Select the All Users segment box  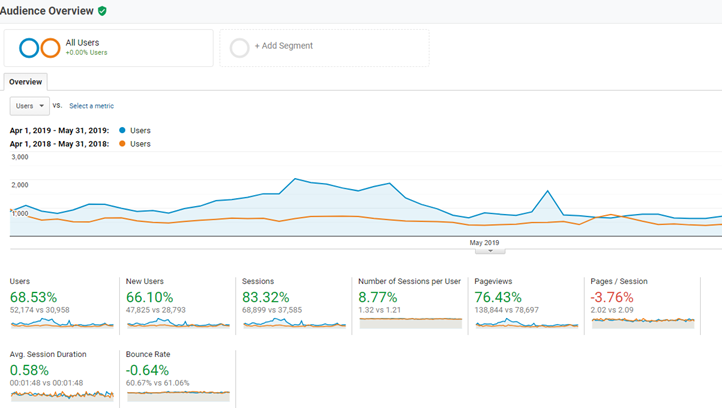pos(108,47)
